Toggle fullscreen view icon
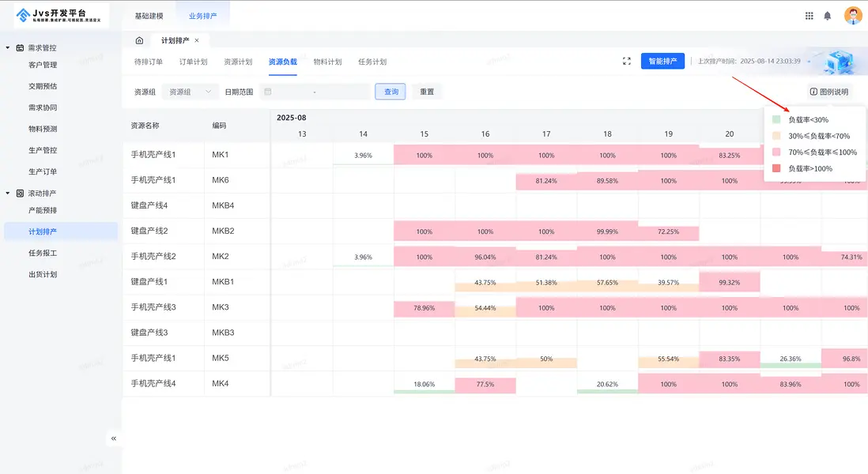868x474 pixels. tap(627, 62)
